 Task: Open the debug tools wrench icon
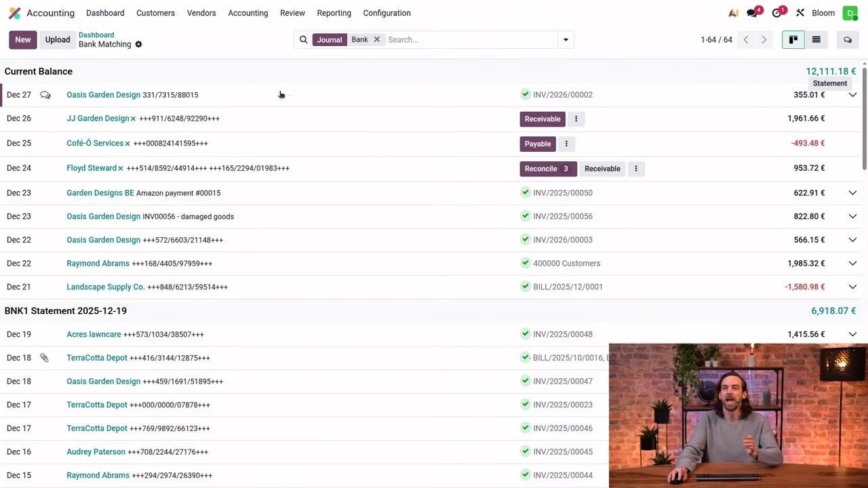(800, 13)
